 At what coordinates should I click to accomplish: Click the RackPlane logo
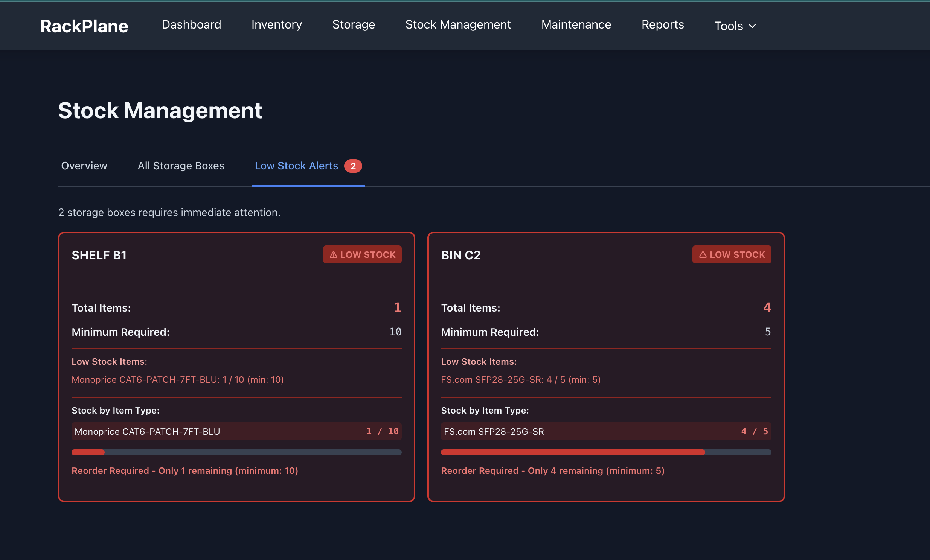(x=84, y=26)
